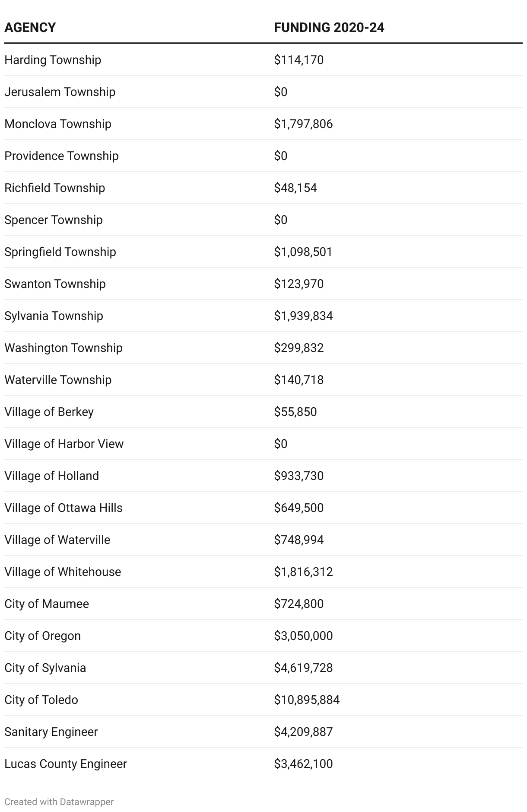Select the Harding Township row label
Image resolution: width=527 pixels, height=812 pixels.
(53, 60)
